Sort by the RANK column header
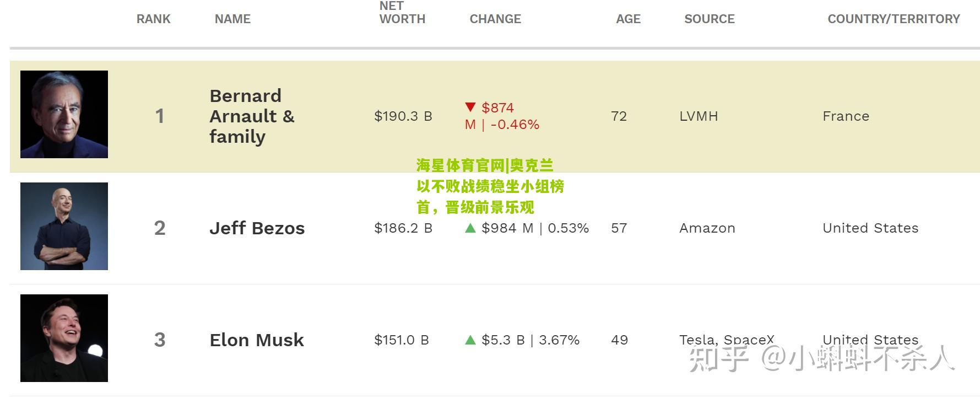Screen dimensions: 980x398 point(153,19)
